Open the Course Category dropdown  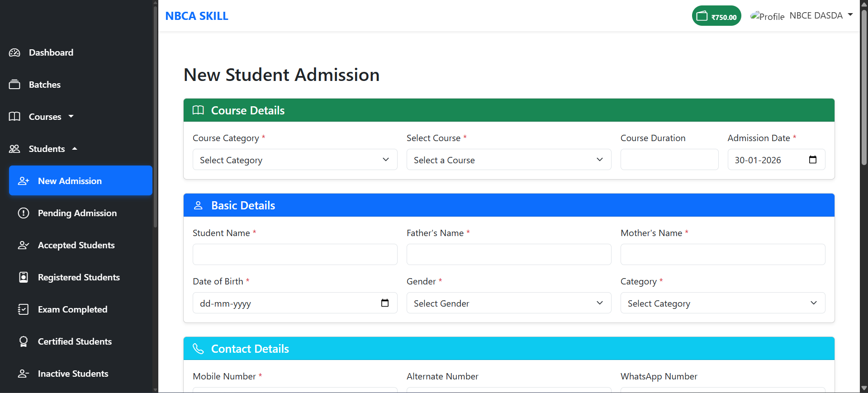(x=295, y=160)
